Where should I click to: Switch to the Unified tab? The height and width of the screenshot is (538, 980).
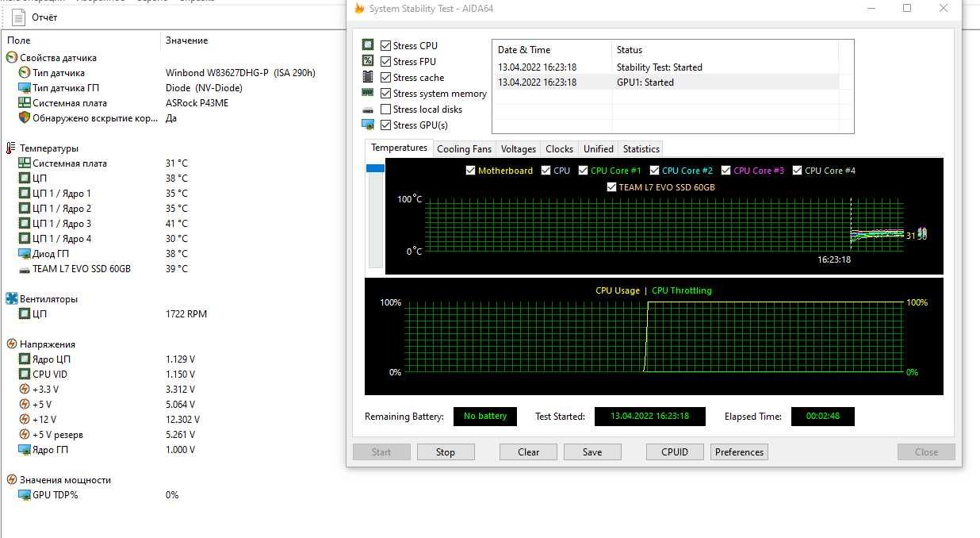(599, 149)
